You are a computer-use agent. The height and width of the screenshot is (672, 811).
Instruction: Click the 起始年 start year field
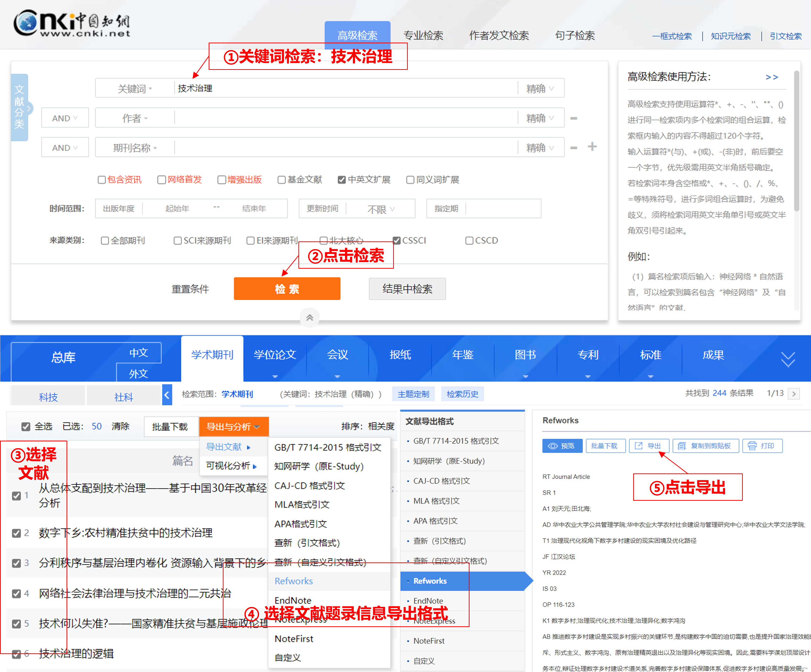(x=177, y=209)
